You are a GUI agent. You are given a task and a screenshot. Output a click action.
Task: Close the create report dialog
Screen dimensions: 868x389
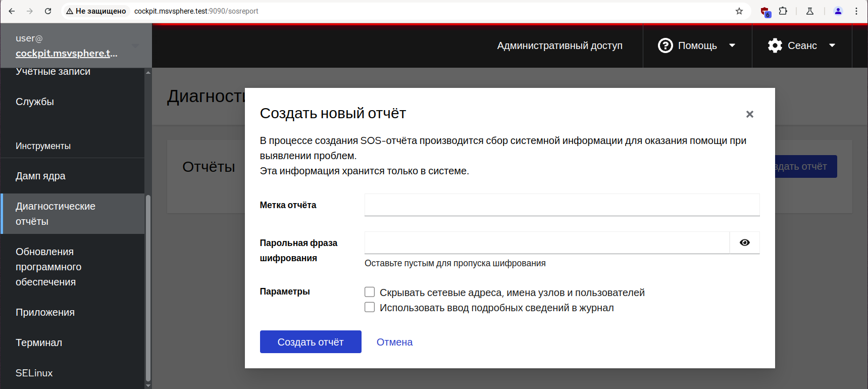[750, 114]
